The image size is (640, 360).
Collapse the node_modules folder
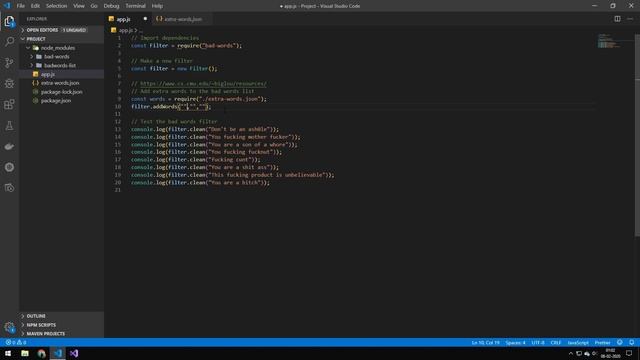click(x=62, y=48)
